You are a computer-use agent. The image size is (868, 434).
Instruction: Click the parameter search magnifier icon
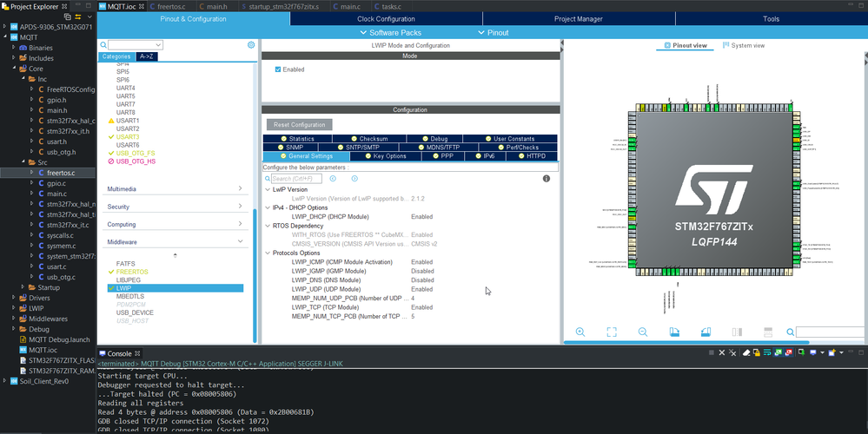(268, 179)
